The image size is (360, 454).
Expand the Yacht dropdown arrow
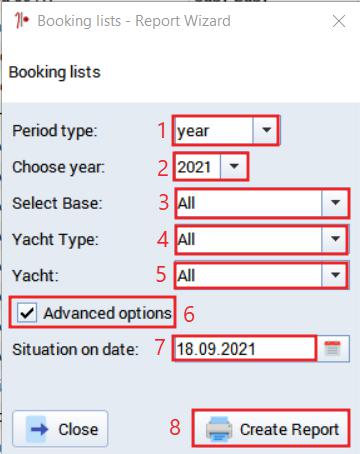tap(335, 275)
